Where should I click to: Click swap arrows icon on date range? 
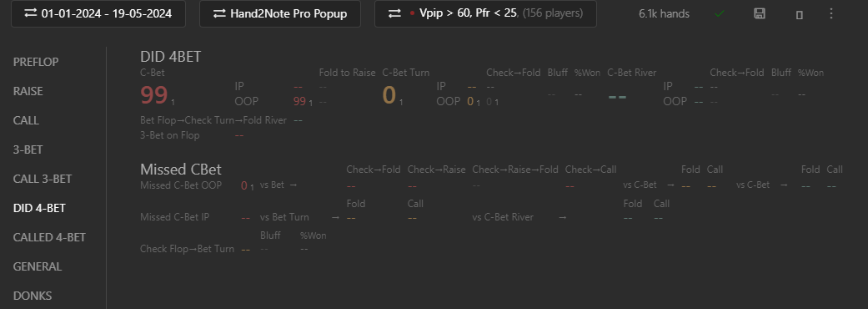[x=31, y=13]
